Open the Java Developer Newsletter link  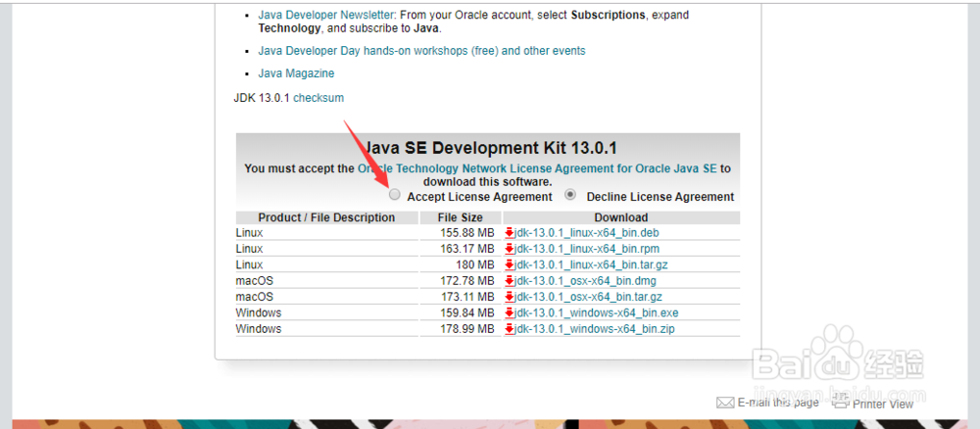(326, 15)
